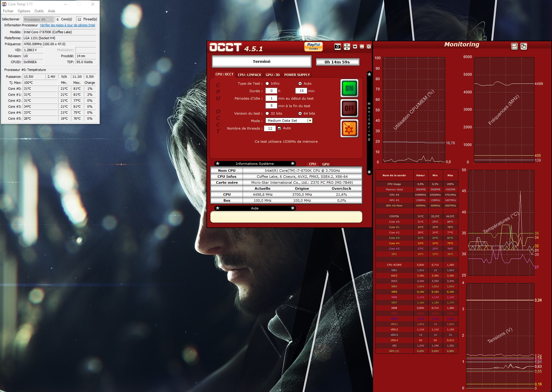Click the Modèle field in Core Temp
The height and width of the screenshot is (392, 552).
point(59,32)
